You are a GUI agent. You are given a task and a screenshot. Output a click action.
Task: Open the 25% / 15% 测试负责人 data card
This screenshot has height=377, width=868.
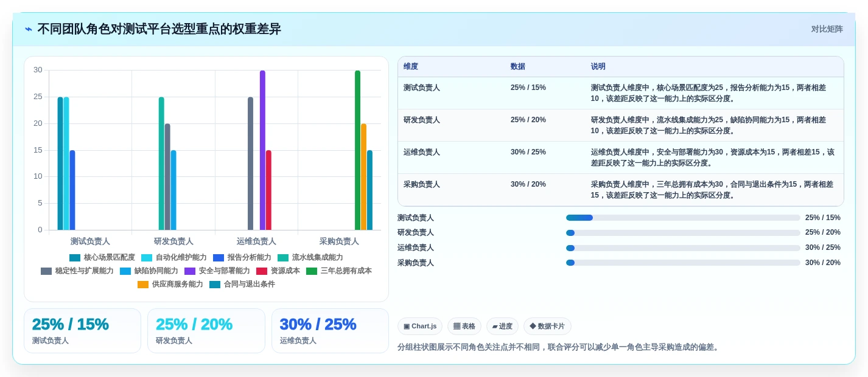click(x=82, y=331)
